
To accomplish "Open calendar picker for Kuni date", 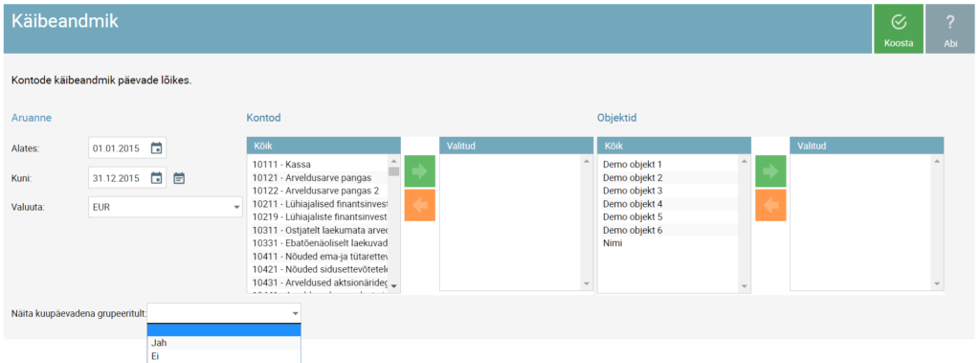I will pos(156,178).
